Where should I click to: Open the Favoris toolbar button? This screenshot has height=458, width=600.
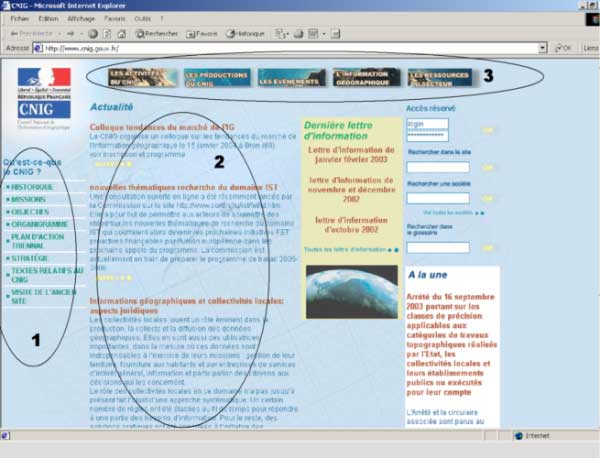point(202,34)
